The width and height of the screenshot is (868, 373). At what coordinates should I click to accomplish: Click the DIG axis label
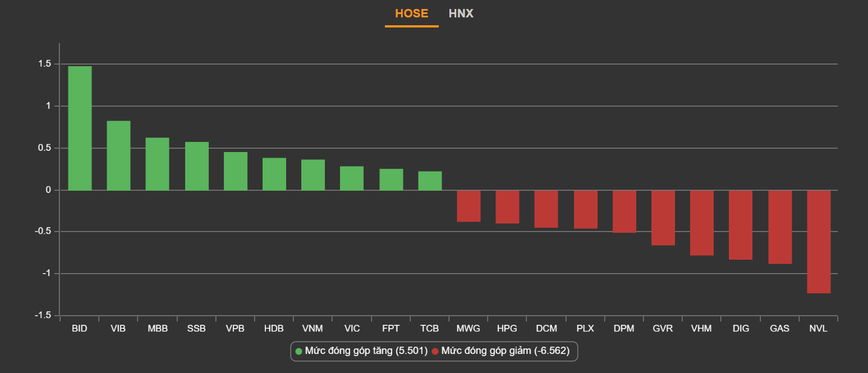(741, 329)
